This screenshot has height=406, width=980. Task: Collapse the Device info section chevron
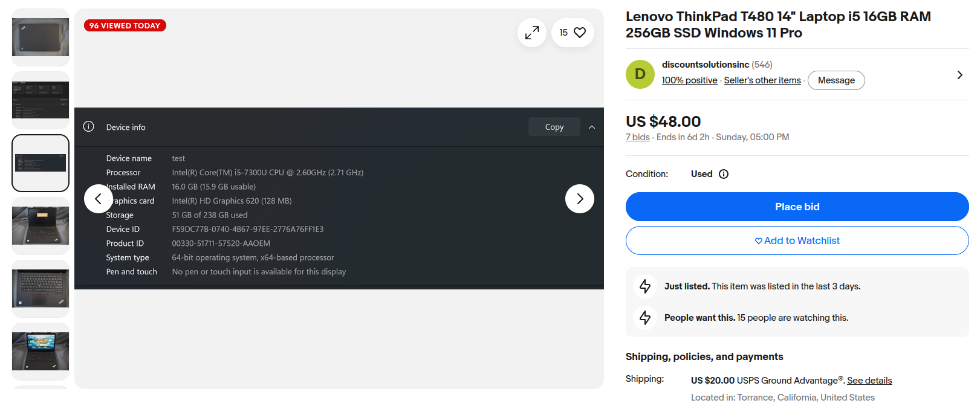tap(592, 127)
